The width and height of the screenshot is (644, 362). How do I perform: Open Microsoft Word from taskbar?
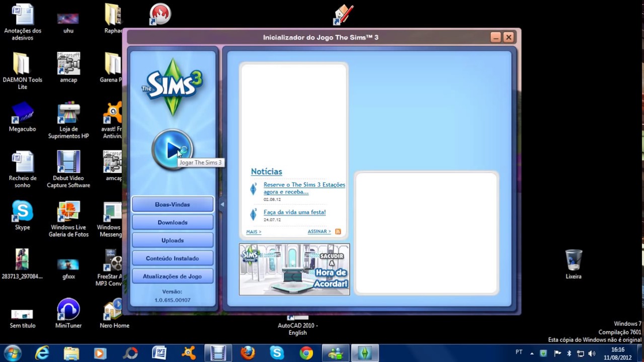point(159,353)
